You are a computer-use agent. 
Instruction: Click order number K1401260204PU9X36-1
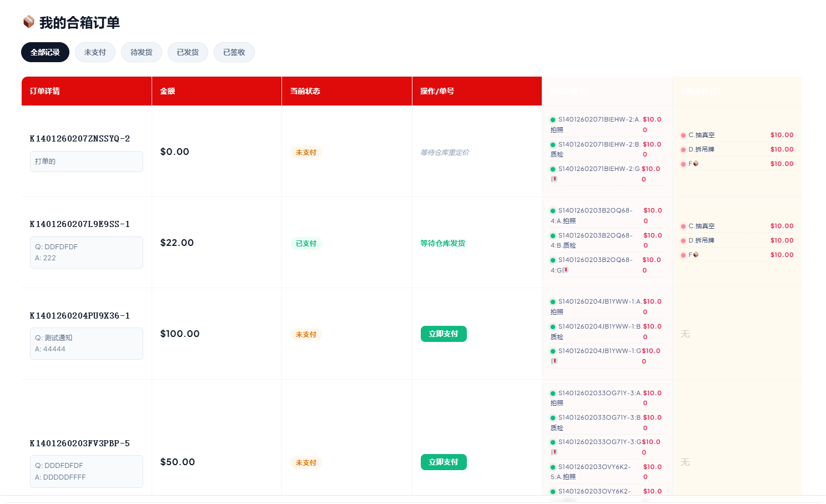coord(80,316)
